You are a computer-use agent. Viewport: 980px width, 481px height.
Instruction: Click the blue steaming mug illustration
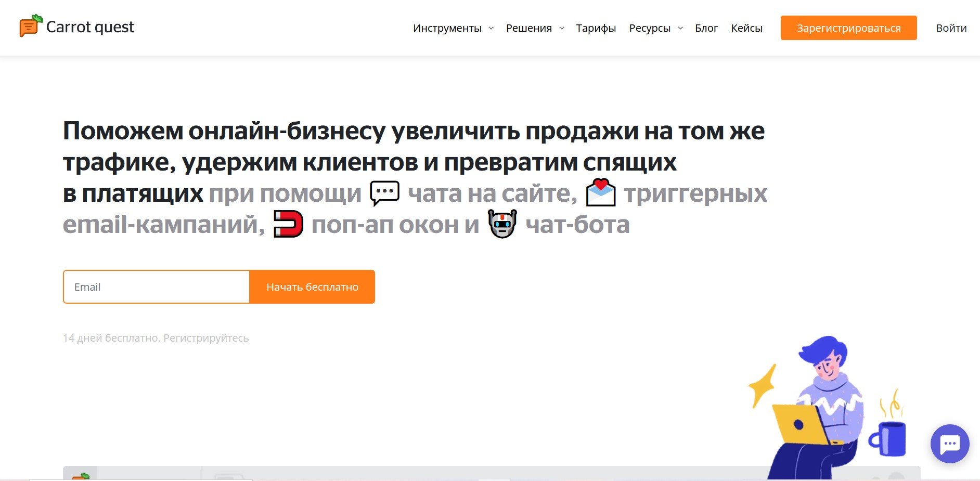coord(889,436)
